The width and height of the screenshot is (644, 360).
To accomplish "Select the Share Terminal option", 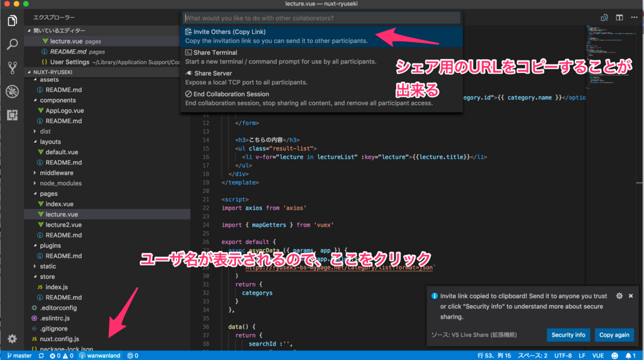I will pyautogui.click(x=321, y=57).
